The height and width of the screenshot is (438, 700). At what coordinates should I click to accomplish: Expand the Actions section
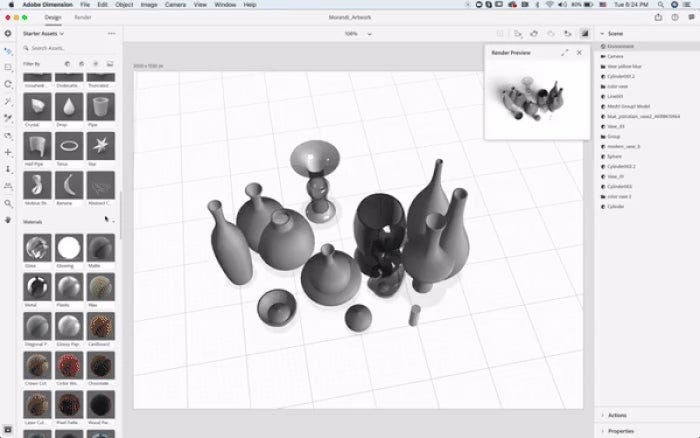602,415
